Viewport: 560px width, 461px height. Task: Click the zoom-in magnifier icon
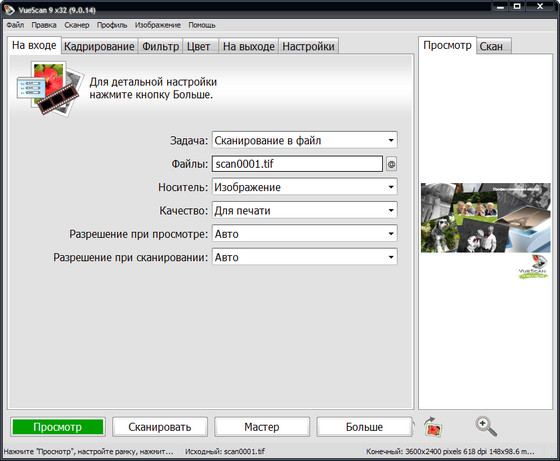486,426
